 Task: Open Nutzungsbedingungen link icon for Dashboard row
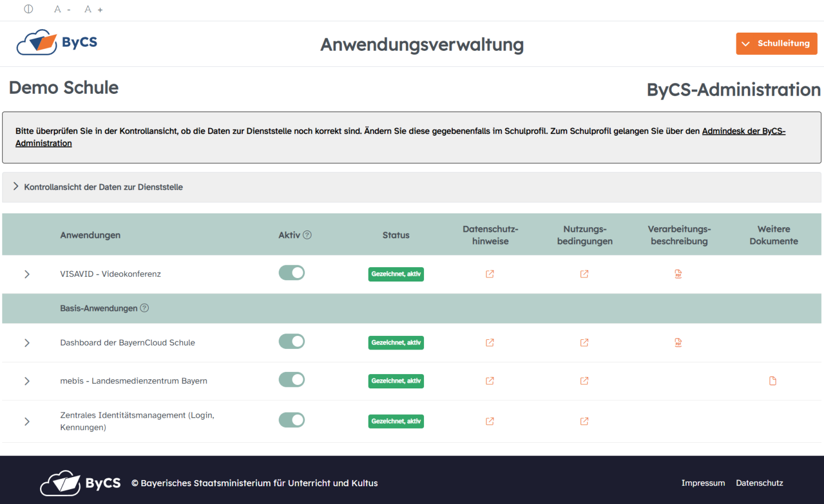click(584, 343)
